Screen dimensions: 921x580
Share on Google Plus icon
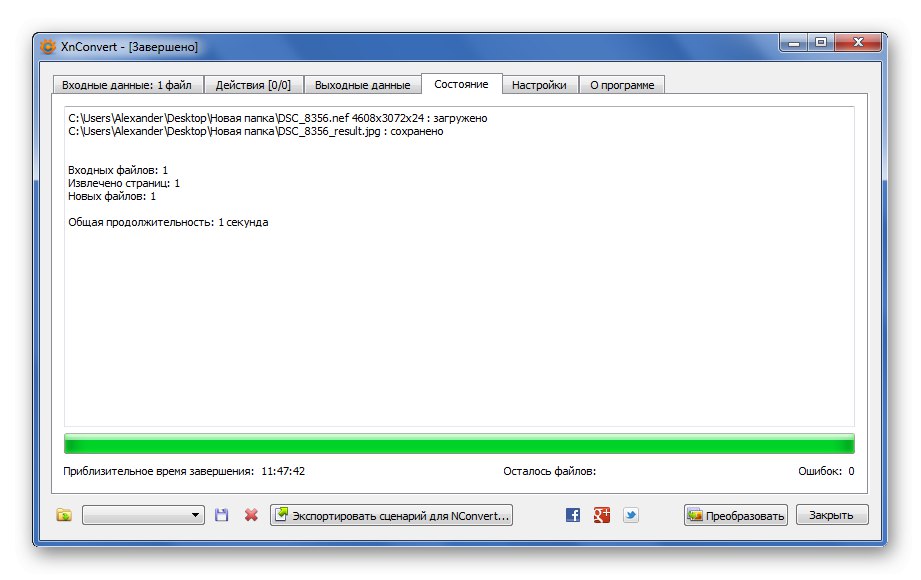[x=601, y=515]
